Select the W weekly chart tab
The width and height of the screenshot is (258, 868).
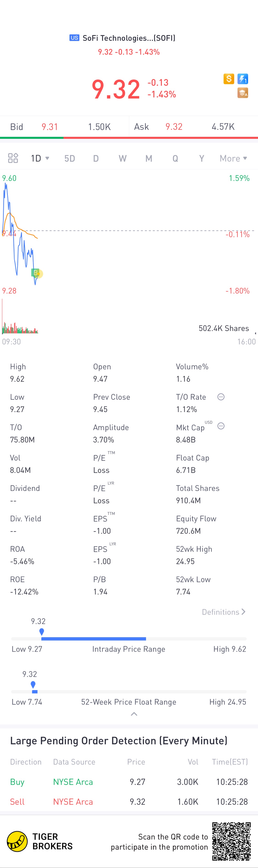122,158
